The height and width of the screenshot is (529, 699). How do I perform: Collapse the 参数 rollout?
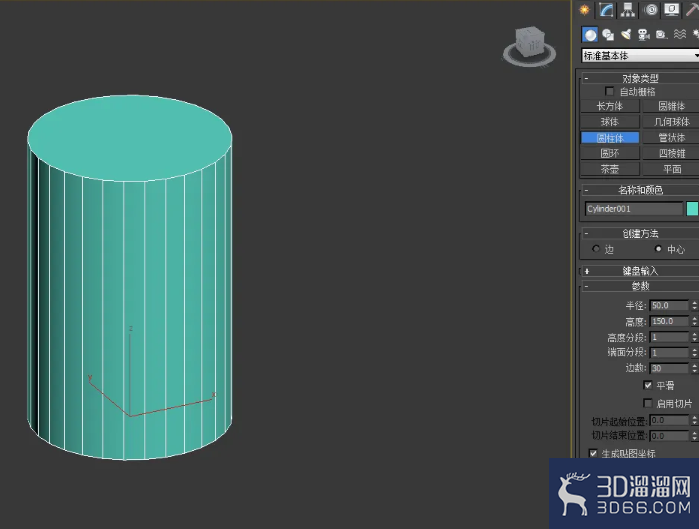pyautogui.click(x=640, y=286)
